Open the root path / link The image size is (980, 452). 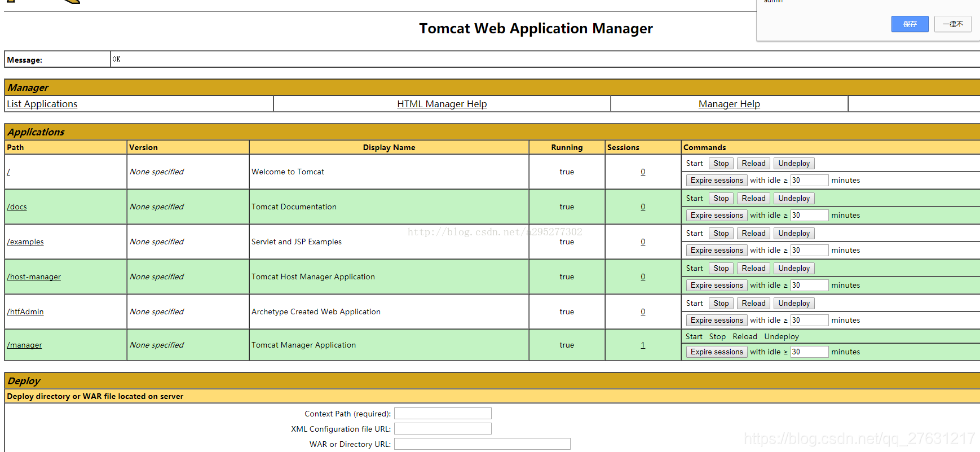pyautogui.click(x=8, y=172)
